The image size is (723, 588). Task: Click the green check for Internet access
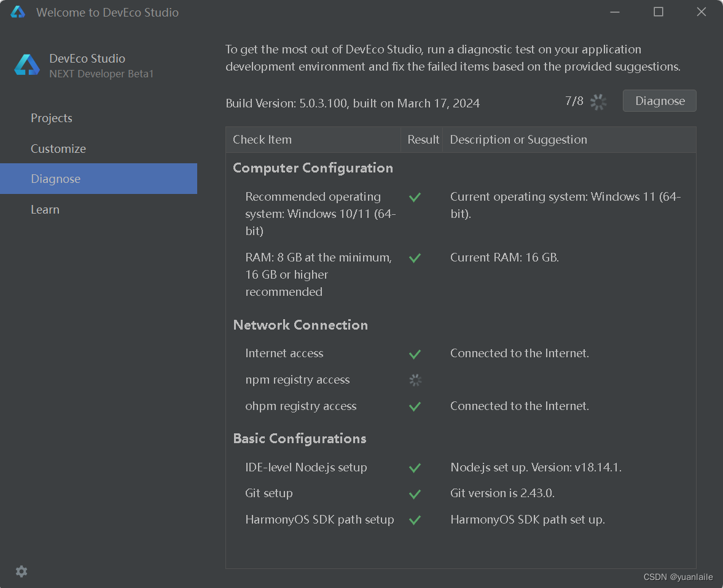[415, 354]
